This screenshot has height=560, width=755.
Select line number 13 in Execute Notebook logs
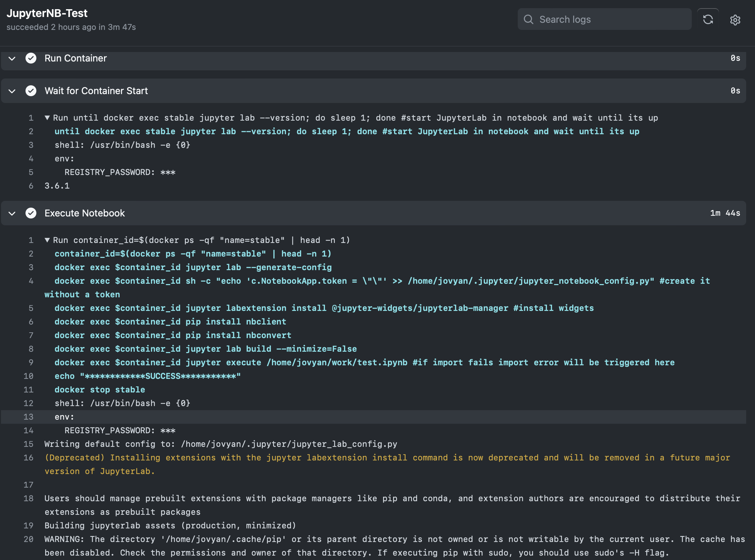click(x=29, y=417)
